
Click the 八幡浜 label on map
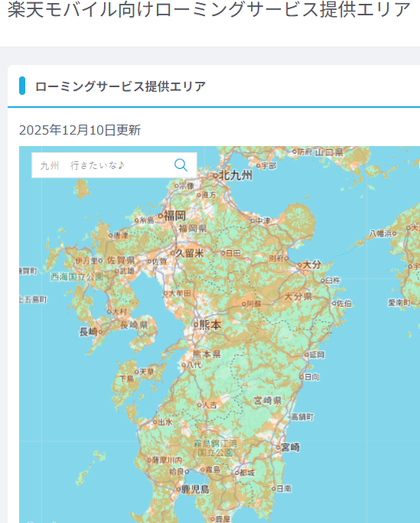click(x=381, y=233)
